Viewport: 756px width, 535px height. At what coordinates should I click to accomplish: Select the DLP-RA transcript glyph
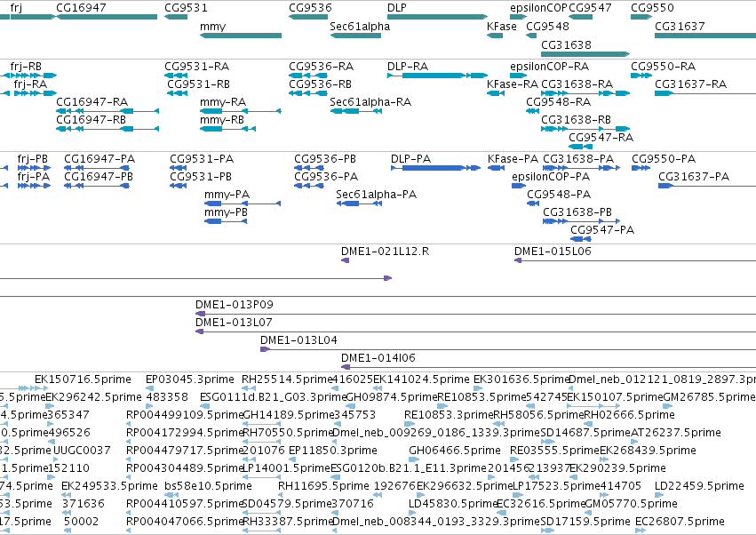(437, 76)
